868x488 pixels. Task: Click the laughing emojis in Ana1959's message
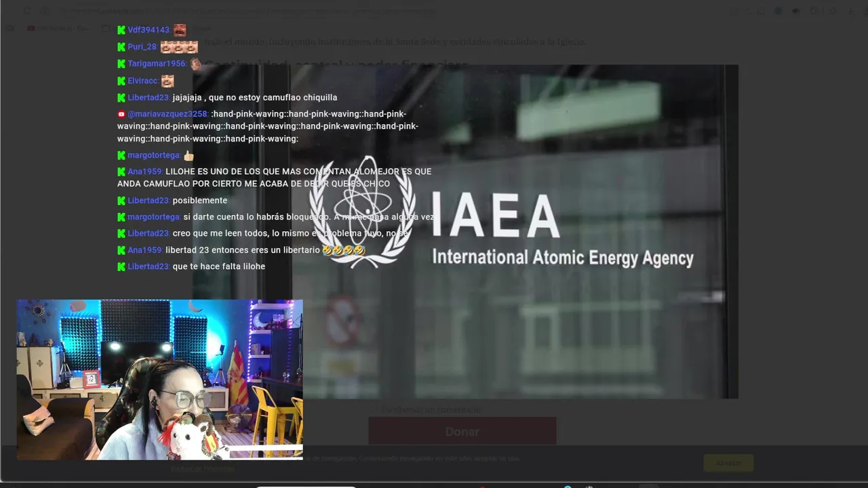tap(344, 250)
